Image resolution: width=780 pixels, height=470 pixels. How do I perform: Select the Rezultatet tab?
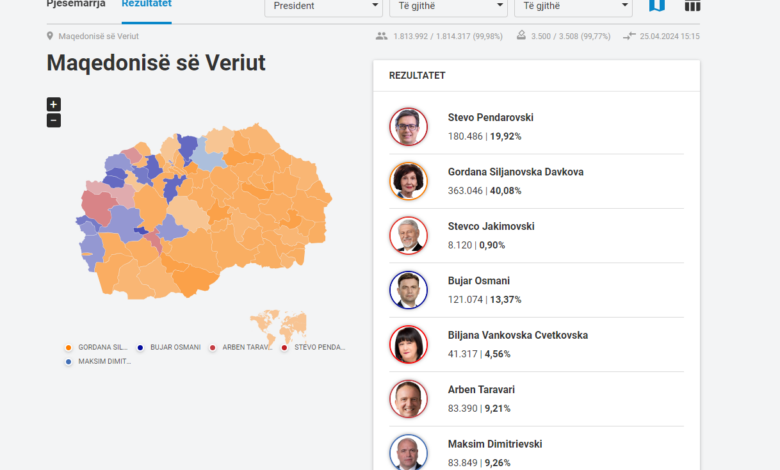[146, 4]
